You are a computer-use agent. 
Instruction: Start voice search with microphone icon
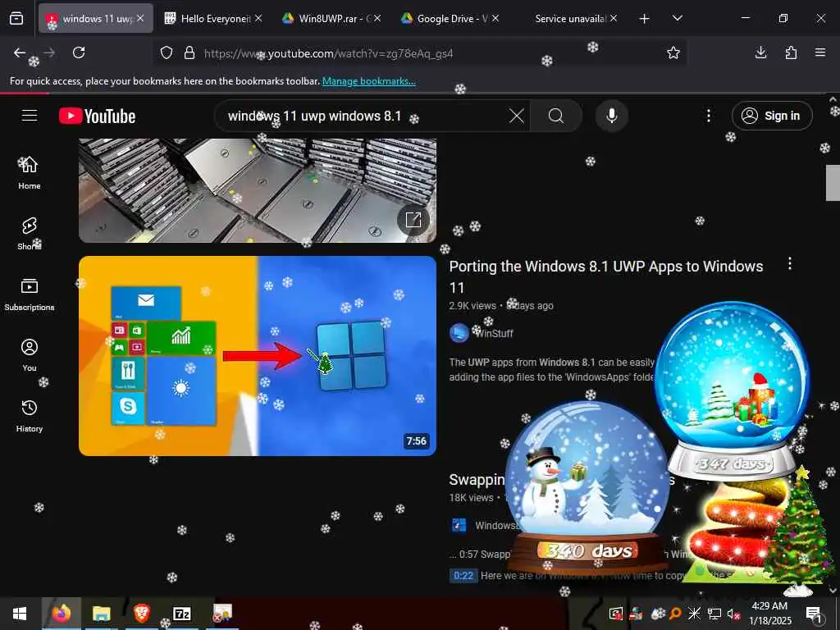pos(612,116)
